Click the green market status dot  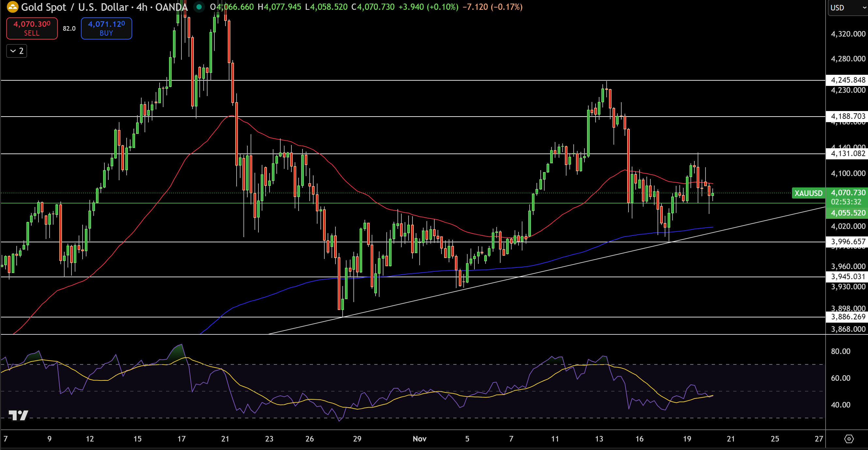pos(199,6)
